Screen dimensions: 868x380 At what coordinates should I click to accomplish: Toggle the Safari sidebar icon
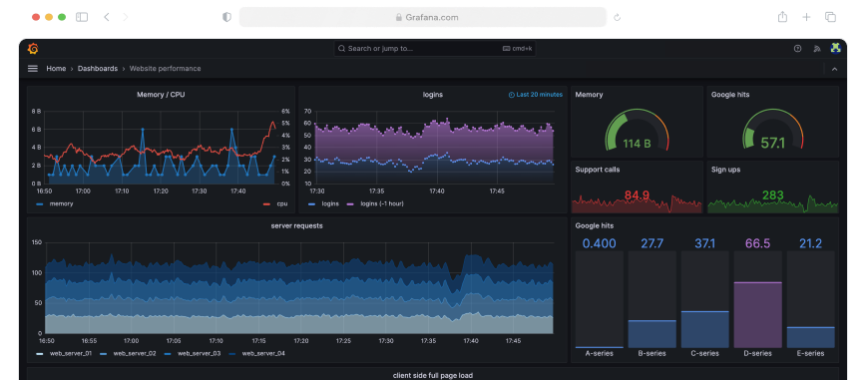[x=82, y=17]
